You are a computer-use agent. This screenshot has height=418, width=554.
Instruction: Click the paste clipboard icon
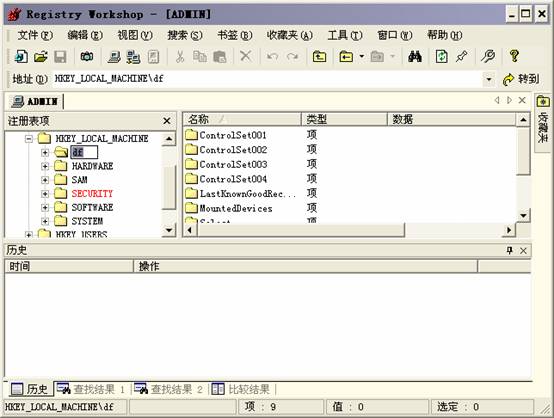[x=219, y=57]
